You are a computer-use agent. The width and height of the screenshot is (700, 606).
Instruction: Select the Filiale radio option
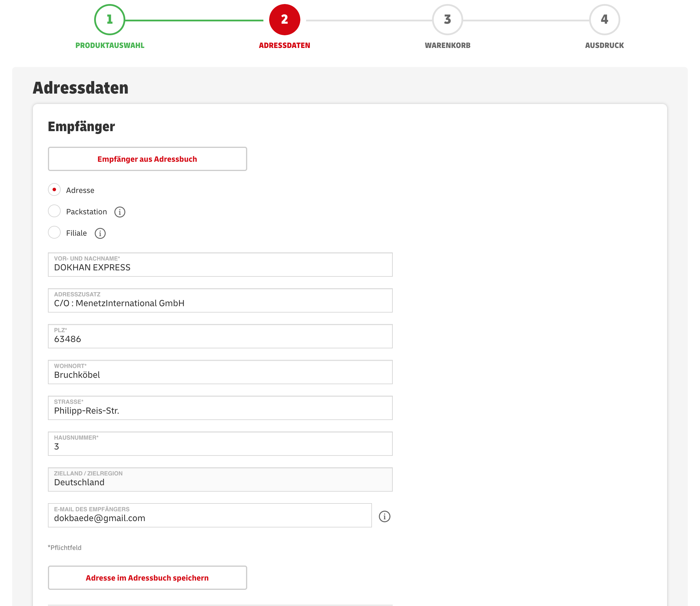[x=54, y=232]
